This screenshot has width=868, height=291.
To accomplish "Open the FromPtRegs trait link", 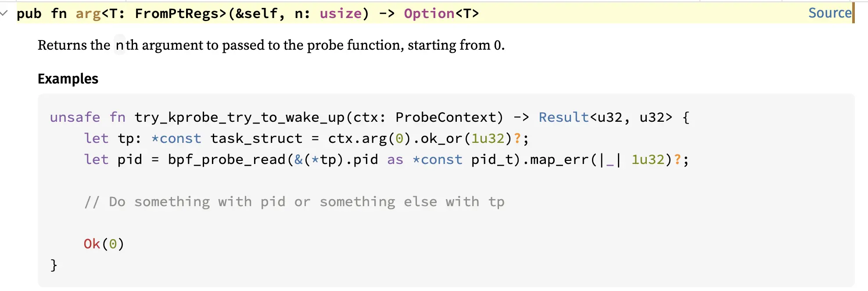I will tap(180, 14).
